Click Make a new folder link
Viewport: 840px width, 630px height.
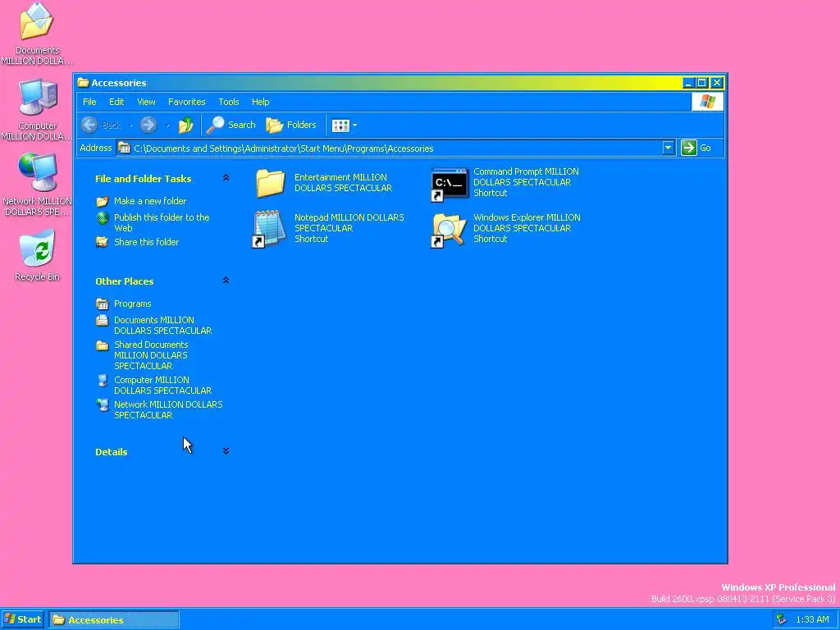[x=150, y=202]
